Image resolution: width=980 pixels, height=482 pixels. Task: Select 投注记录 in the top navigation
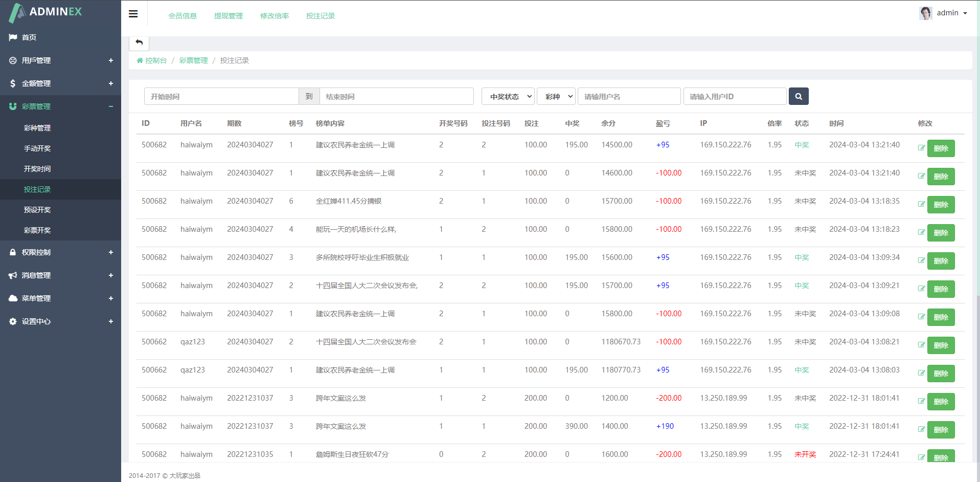tap(320, 16)
